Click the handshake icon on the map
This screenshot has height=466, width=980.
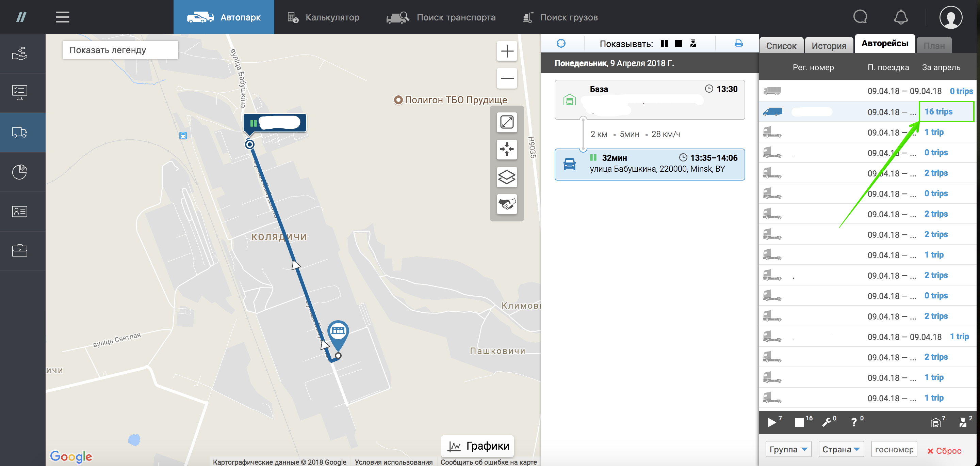coord(507,204)
